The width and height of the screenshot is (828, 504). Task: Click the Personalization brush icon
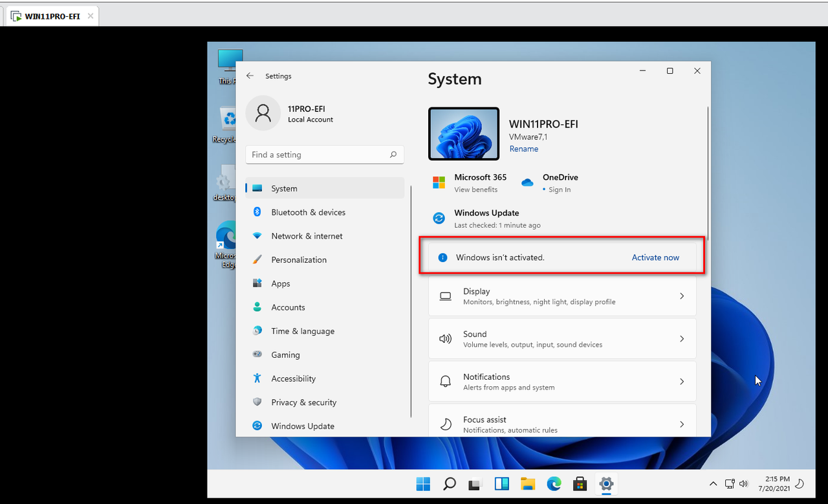[257, 259]
